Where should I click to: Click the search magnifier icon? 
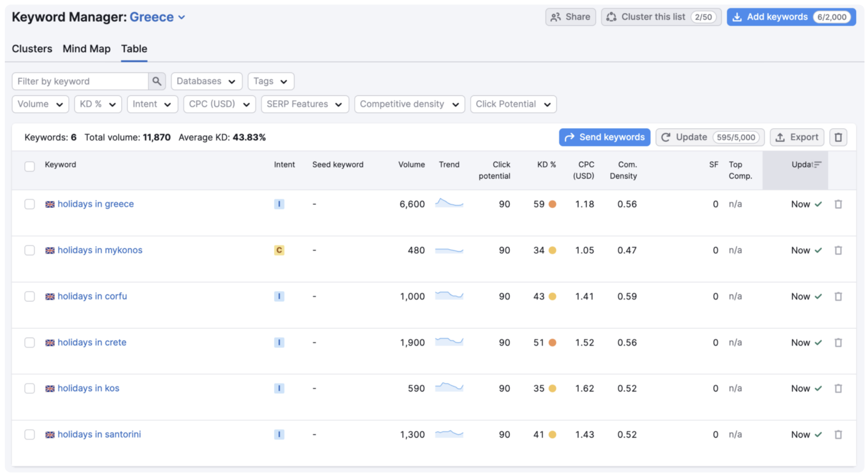pyautogui.click(x=157, y=81)
